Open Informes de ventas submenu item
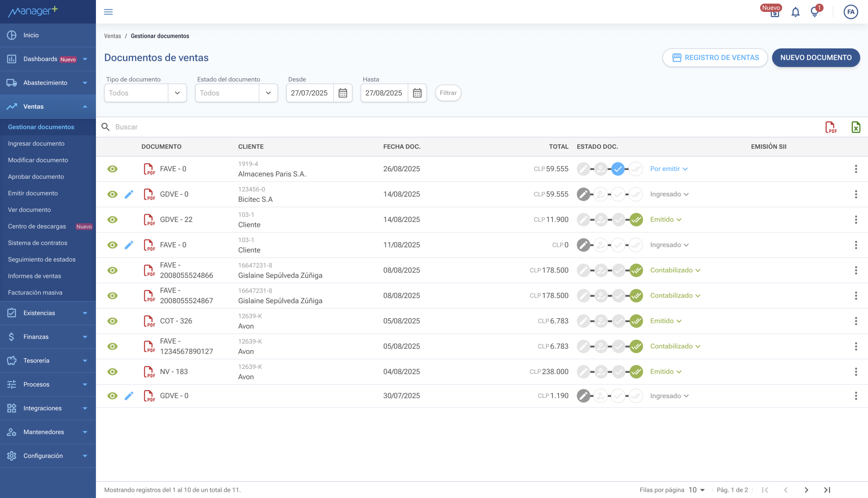The width and height of the screenshot is (868, 498). (35, 276)
